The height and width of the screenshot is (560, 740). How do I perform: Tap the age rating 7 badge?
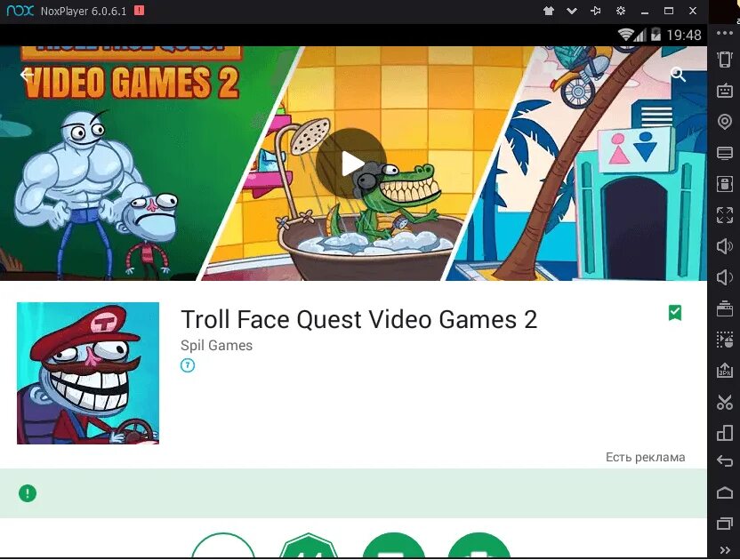188,365
